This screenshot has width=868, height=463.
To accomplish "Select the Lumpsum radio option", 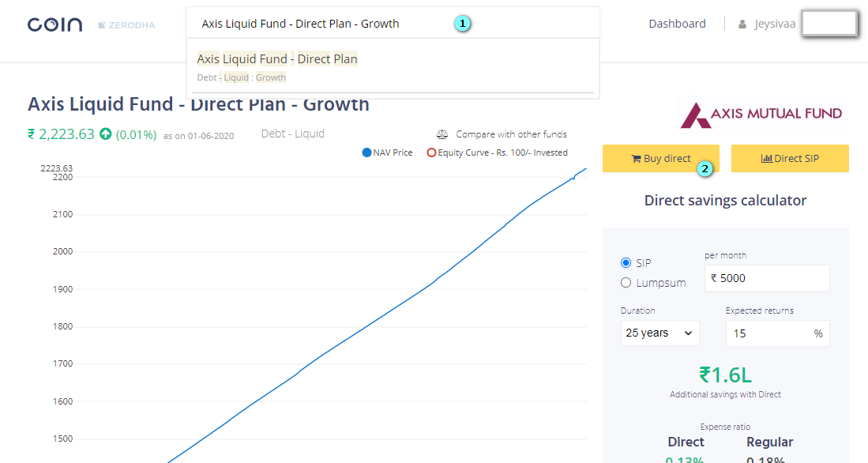I will (626, 282).
